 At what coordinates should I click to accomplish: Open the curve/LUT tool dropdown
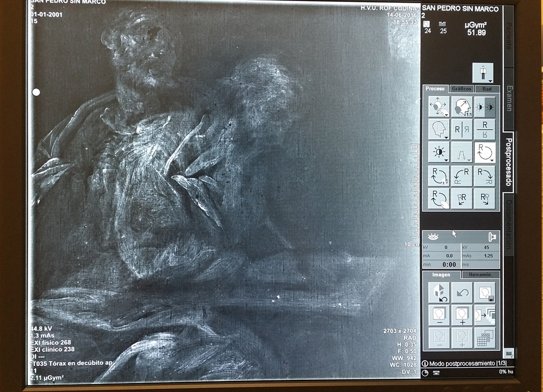click(469, 159)
